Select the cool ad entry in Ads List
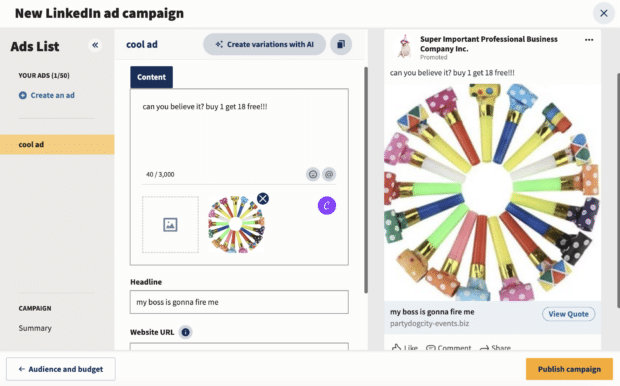The image size is (620, 386). (x=57, y=144)
